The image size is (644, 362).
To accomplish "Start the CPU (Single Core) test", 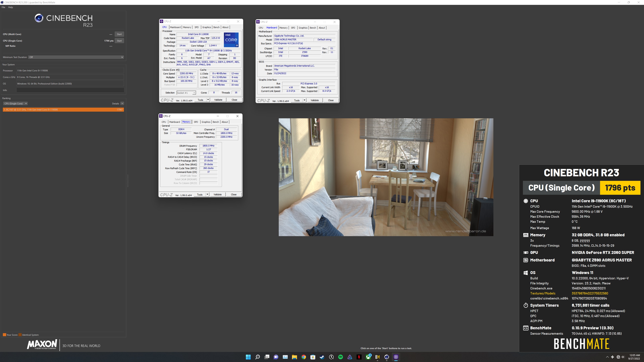I will pyautogui.click(x=119, y=41).
